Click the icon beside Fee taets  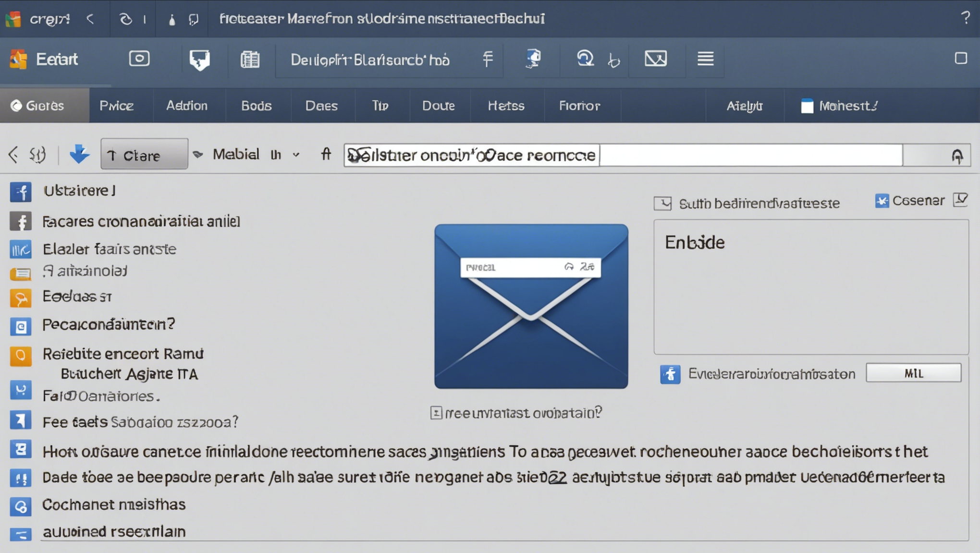tap(21, 421)
